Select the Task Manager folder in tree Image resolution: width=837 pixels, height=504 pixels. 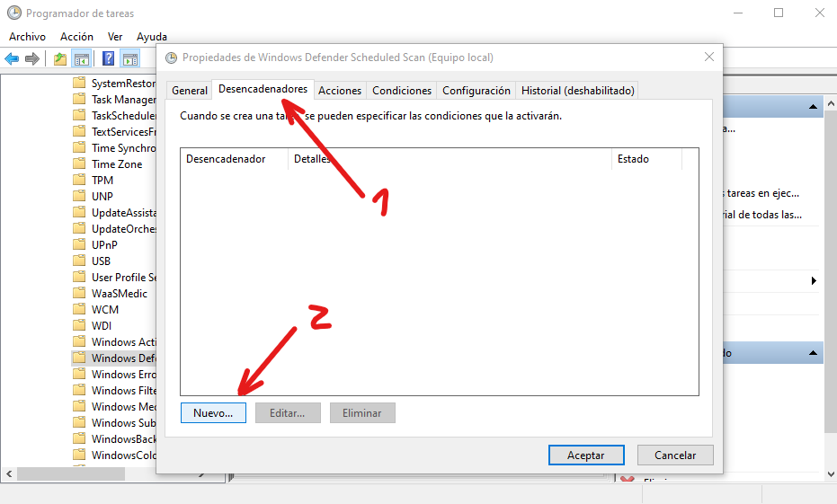[124, 99]
